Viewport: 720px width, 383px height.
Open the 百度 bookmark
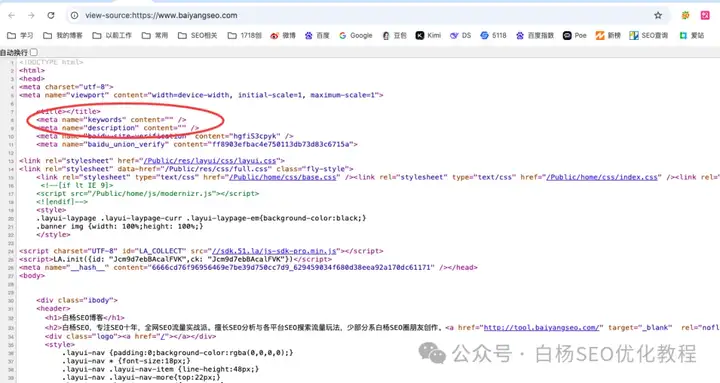pyautogui.click(x=317, y=35)
